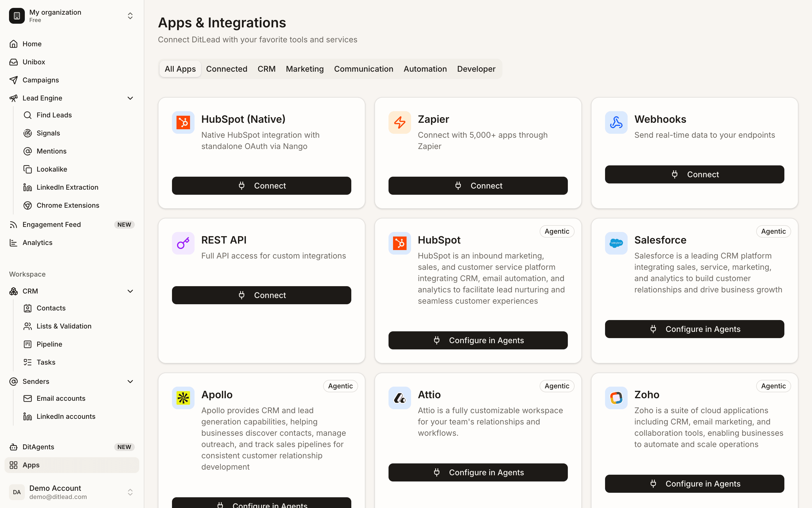Configure Zoho in Agents

tap(694, 484)
